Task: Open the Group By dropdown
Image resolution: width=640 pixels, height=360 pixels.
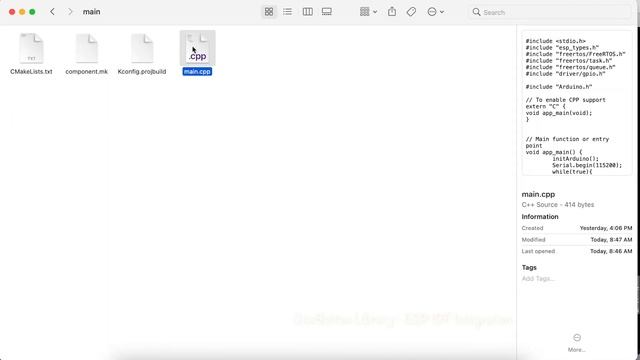Action: (368, 12)
